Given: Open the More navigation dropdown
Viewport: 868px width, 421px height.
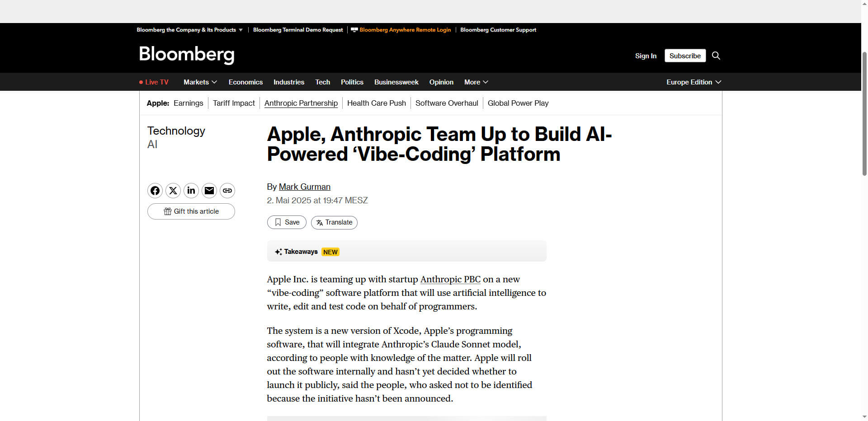Looking at the screenshot, I should coord(476,82).
